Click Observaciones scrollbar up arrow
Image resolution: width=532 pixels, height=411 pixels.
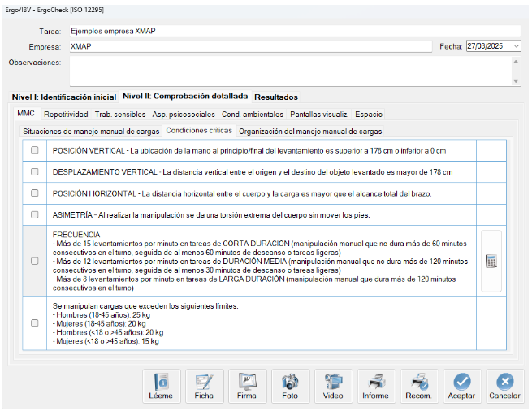516,62
